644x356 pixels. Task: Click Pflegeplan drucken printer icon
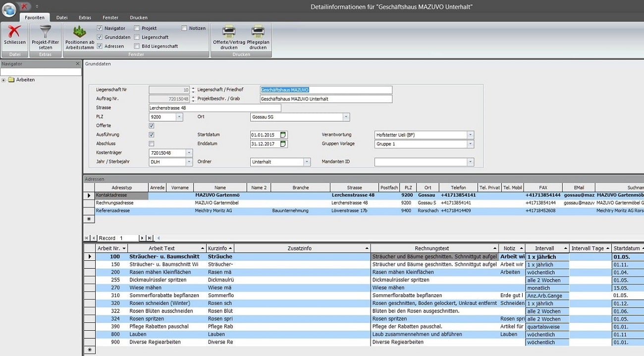pos(258,32)
